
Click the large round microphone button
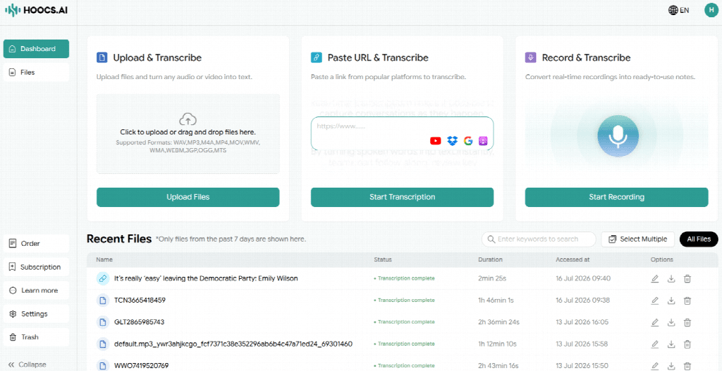tap(618, 136)
